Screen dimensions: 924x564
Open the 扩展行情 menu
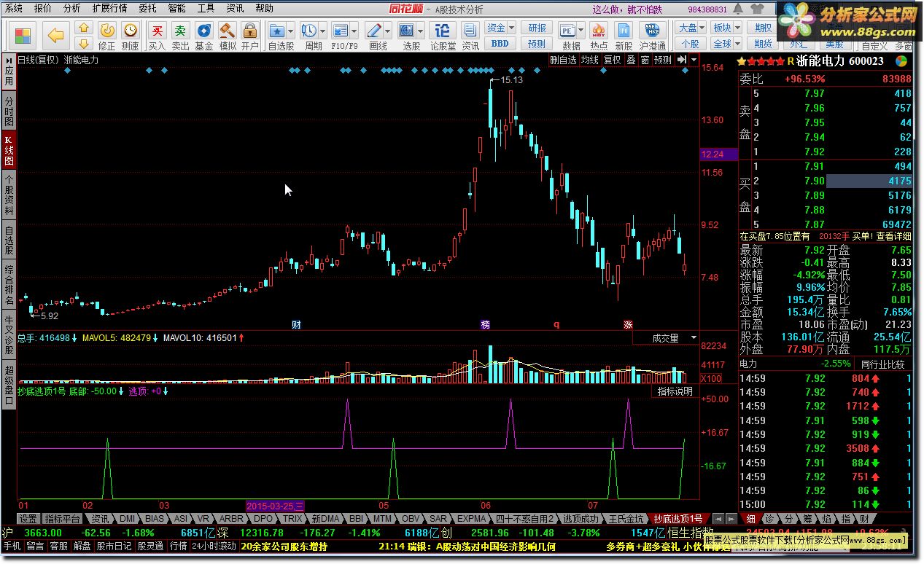[x=110, y=9]
